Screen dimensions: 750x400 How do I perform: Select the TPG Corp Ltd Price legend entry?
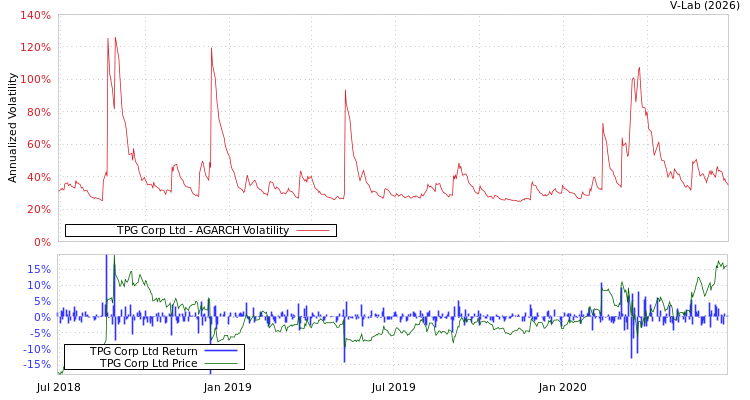coord(148,363)
